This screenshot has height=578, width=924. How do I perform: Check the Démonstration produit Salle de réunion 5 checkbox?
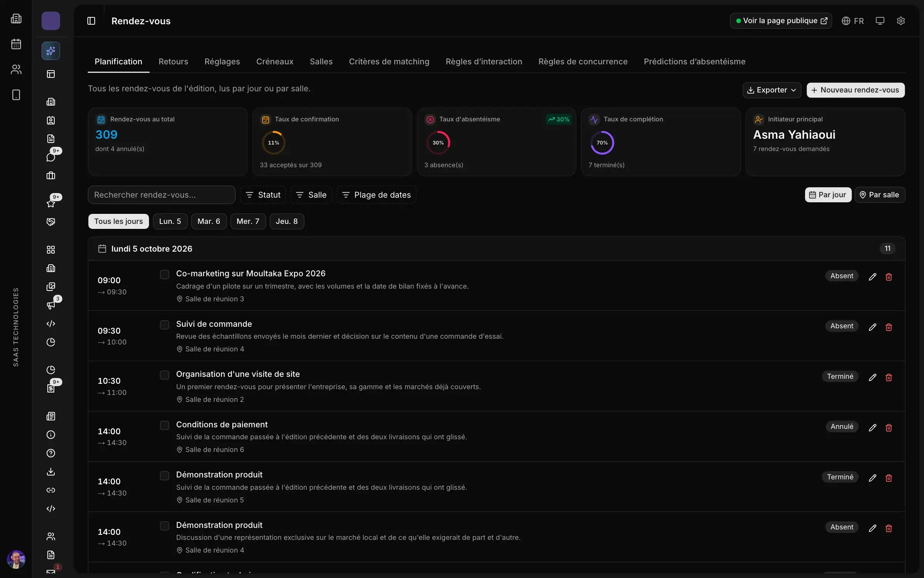[164, 476]
